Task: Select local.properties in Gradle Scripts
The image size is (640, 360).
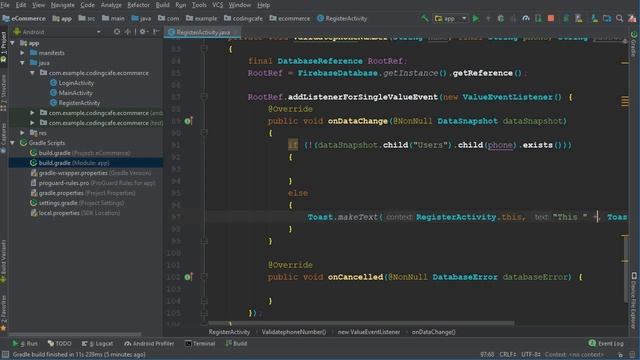Action: [x=75, y=213]
